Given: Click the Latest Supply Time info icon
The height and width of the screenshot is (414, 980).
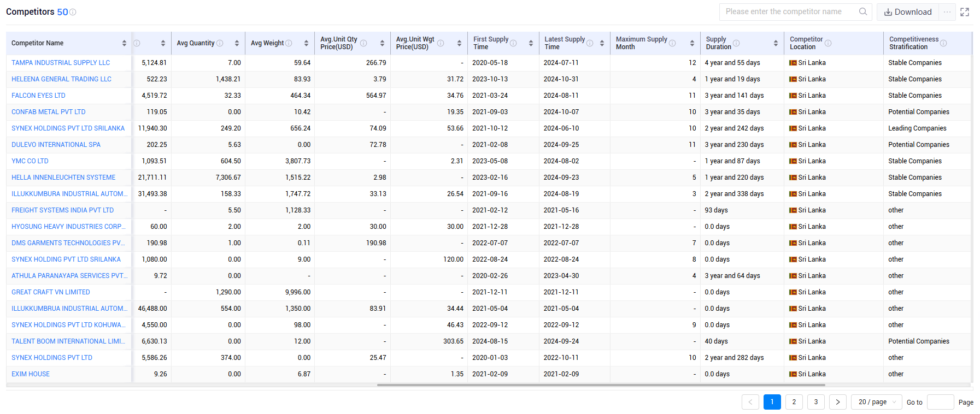Looking at the screenshot, I should [x=590, y=43].
